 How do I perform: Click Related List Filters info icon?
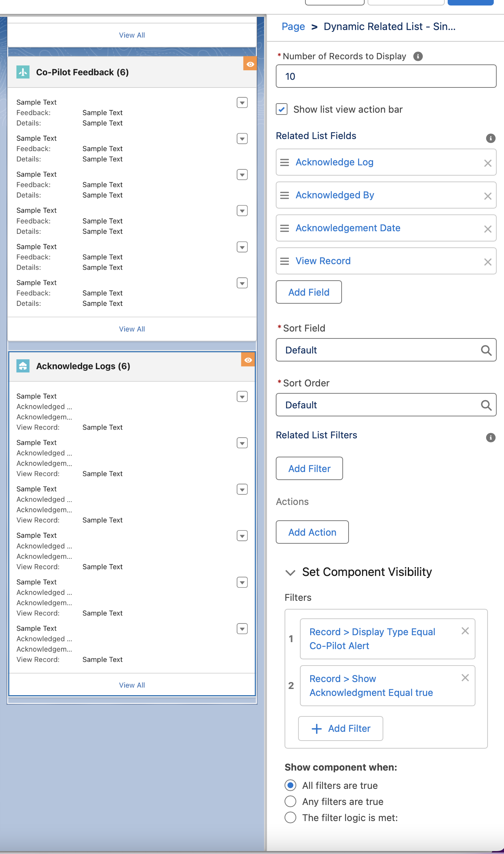pyautogui.click(x=490, y=438)
